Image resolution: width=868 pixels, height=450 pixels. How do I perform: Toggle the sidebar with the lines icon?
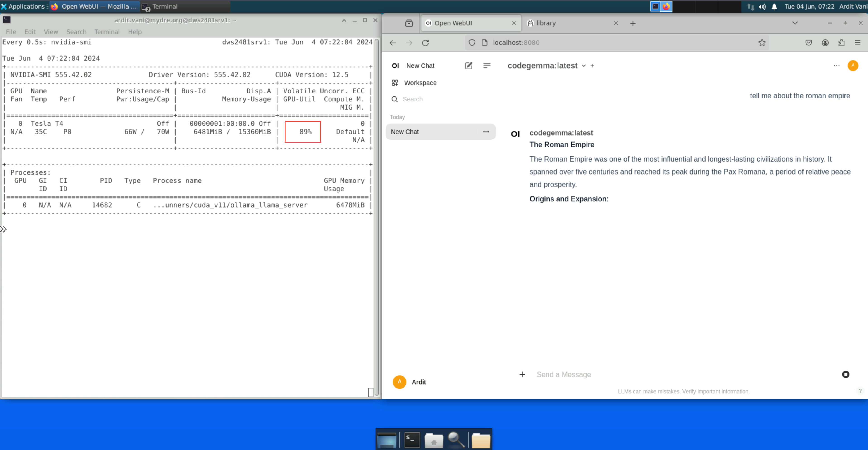486,65
